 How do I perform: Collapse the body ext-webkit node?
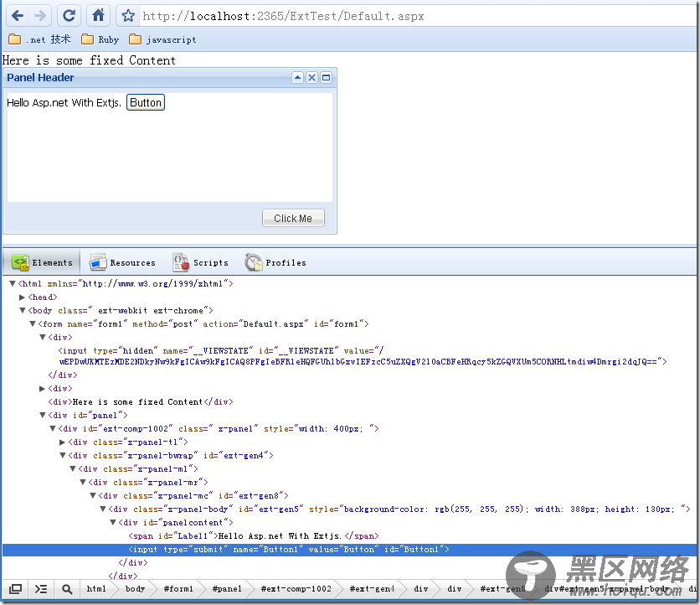click(x=23, y=311)
